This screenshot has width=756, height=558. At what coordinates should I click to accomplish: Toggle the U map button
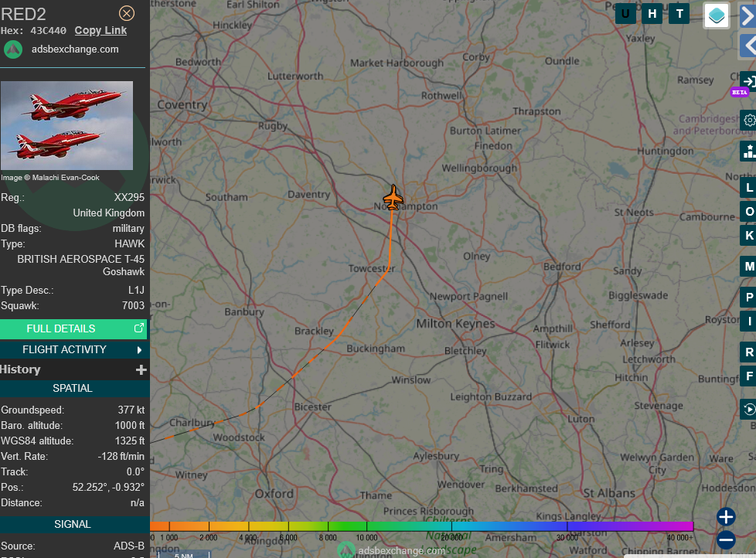(x=625, y=13)
